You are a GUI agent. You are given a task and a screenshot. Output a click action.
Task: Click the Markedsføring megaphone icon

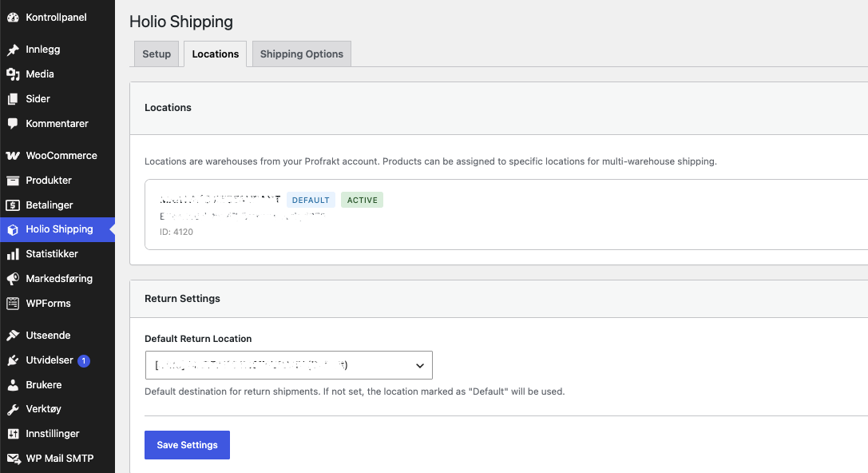(13, 279)
